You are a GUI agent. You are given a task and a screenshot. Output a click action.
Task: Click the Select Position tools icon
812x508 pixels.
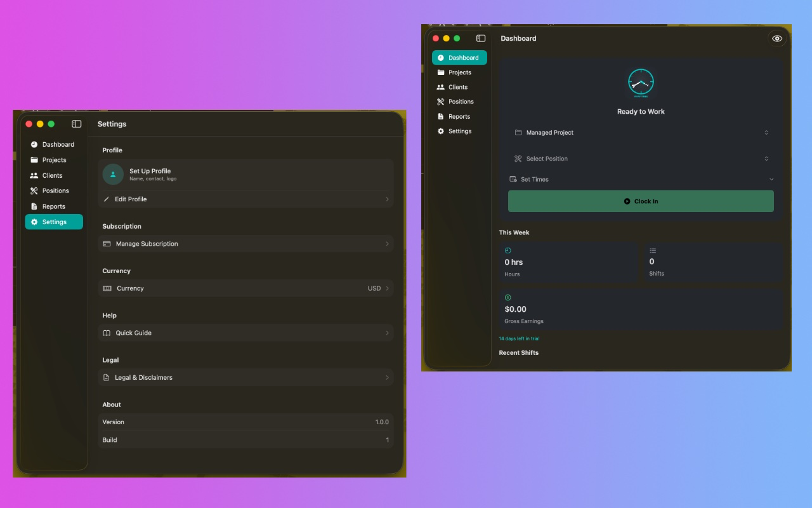[518, 159]
